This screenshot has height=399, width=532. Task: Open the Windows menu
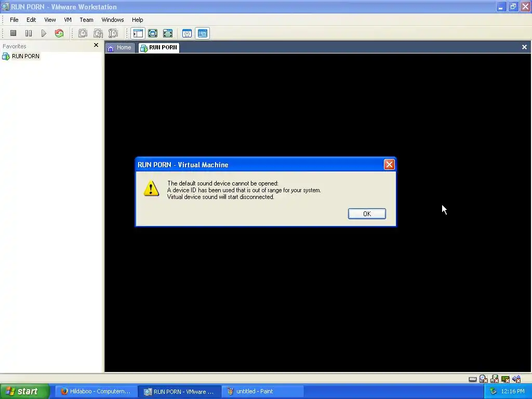[x=113, y=20]
